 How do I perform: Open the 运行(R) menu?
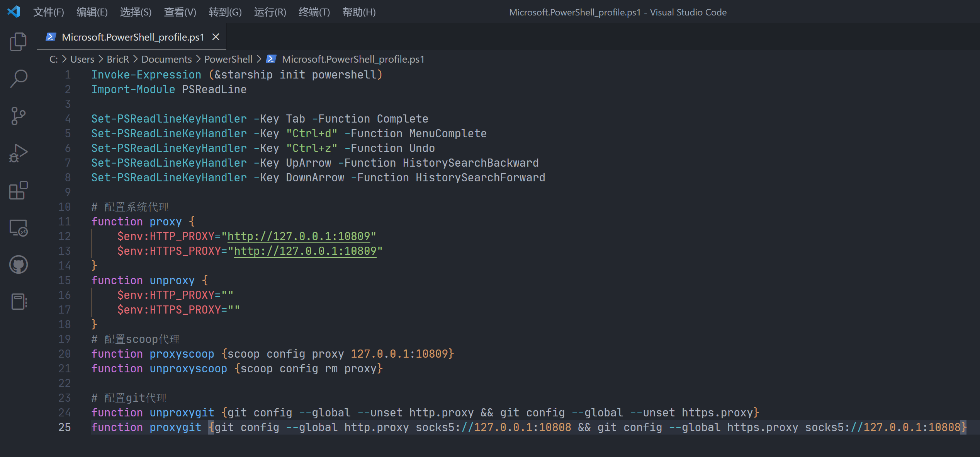270,12
